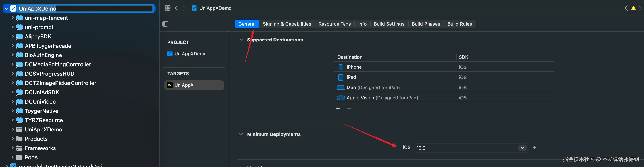The height and width of the screenshot is (167, 644).
Task: Toggle the project and targets list sidebar
Action: [165, 24]
